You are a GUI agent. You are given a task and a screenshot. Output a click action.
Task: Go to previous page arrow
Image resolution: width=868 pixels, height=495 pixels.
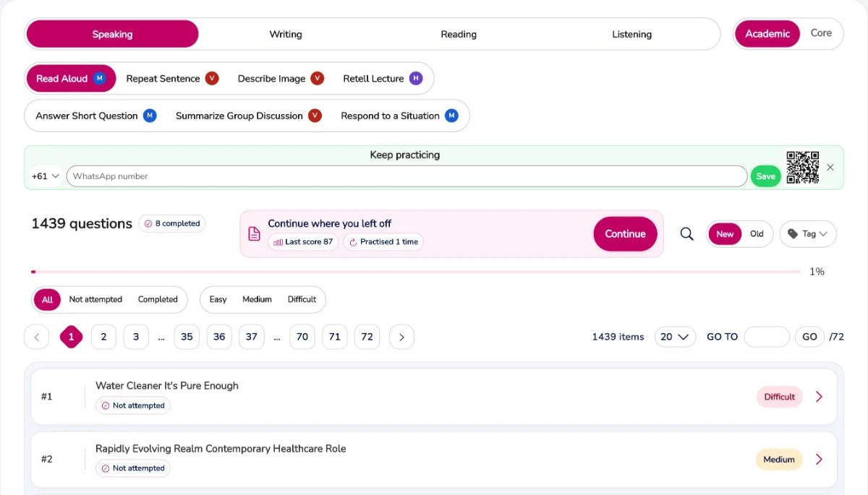coord(37,337)
